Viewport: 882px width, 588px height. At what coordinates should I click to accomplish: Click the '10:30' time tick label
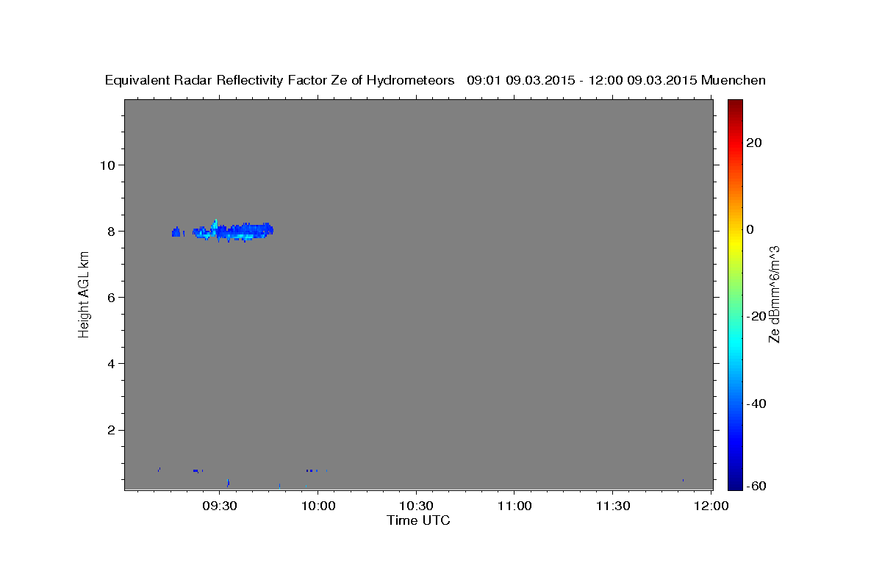417,506
